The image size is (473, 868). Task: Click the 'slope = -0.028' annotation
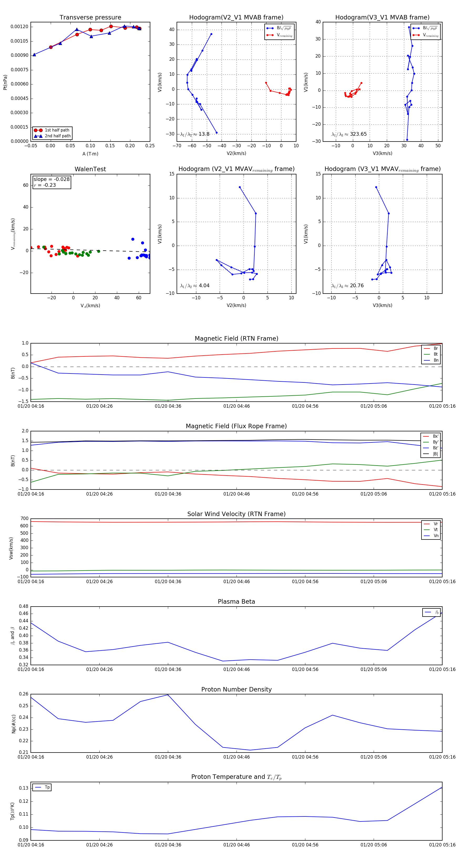click(52, 179)
